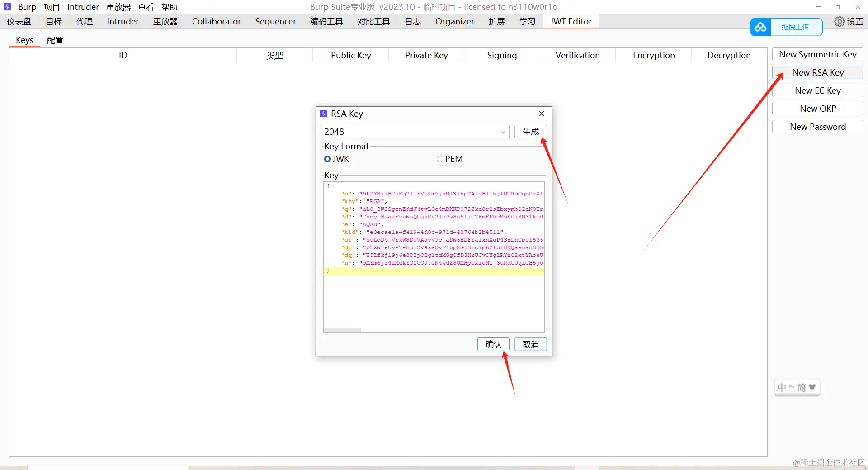Click the Verification column header
Screen dimensions: 868x470
click(x=578, y=55)
